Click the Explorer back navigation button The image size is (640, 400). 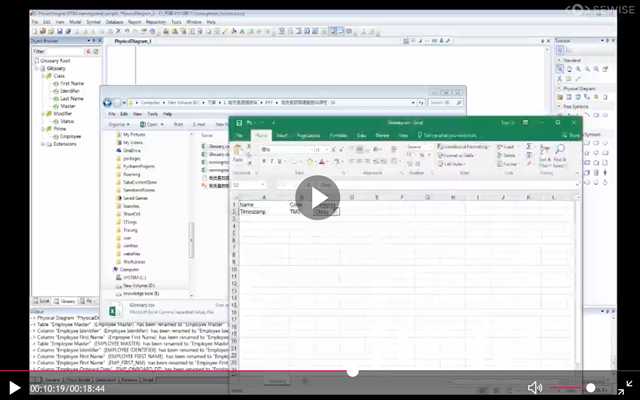point(108,102)
